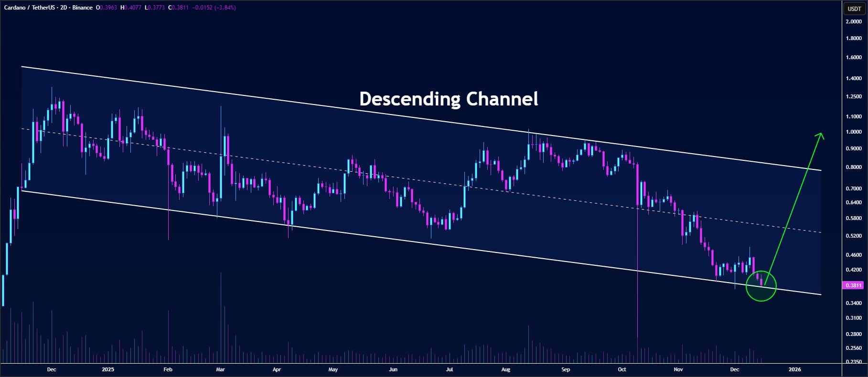Click the '2026' label on time axis
This screenshot has width=868, height=377.
(x=794, y=369)
